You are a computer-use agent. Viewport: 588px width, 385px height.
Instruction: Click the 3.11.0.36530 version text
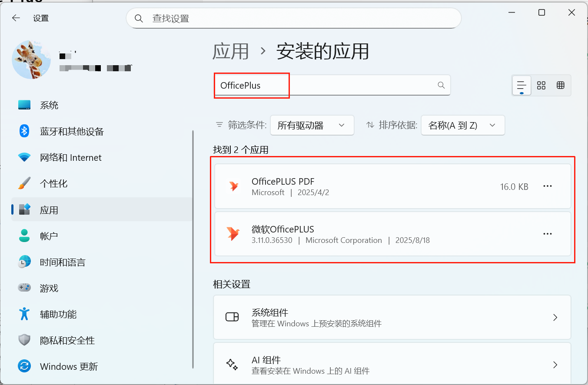pyautogui.click(x=272, y=240)
